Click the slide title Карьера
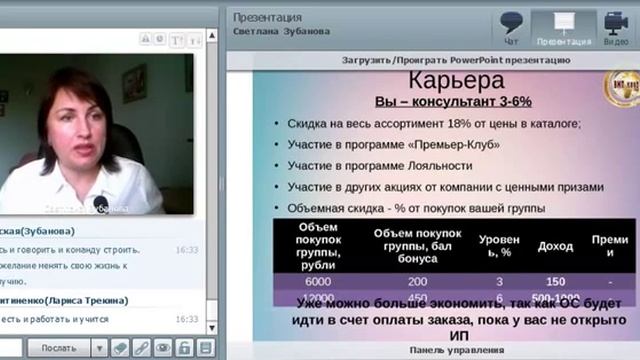Viewport: 640px width, 360px height. [x=456, y=80]
